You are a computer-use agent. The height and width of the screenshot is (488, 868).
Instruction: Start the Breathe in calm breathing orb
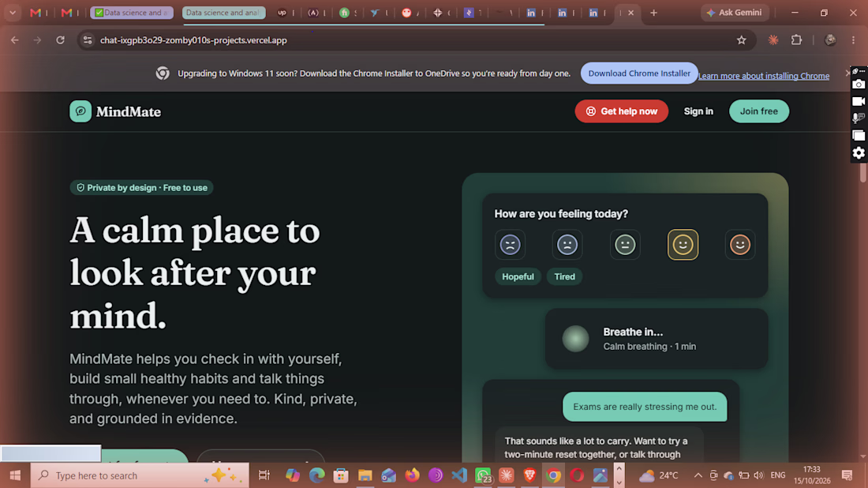pyautogui.click(x=576, y=339)
